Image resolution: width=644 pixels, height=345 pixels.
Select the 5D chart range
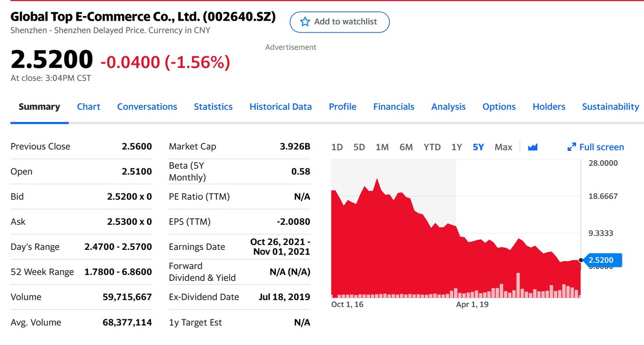pyautogui.click(x=359, y=147)
